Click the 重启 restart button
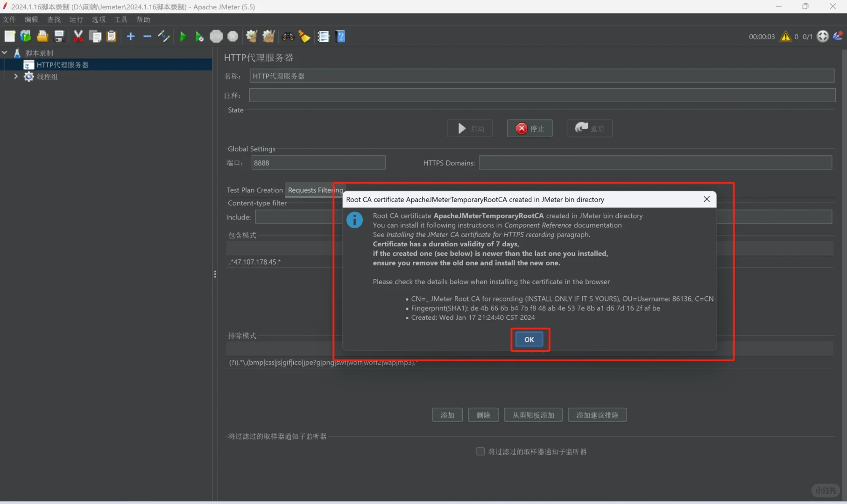This screenshot has height=504, width=847. point(589,128)
